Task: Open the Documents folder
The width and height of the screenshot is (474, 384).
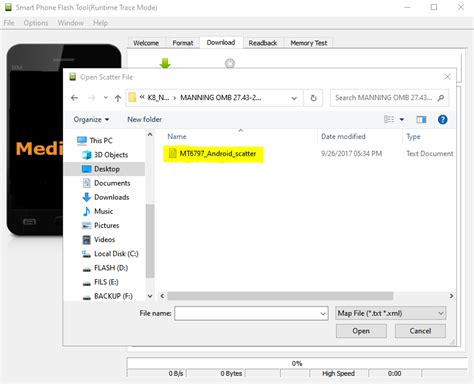Action: pyautogui.click(x=106, y=183)
